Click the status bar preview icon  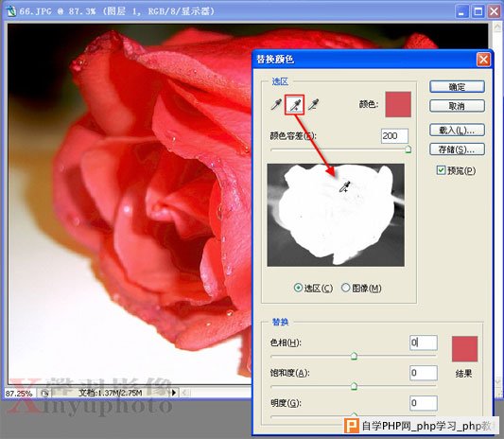coord(44,393)
